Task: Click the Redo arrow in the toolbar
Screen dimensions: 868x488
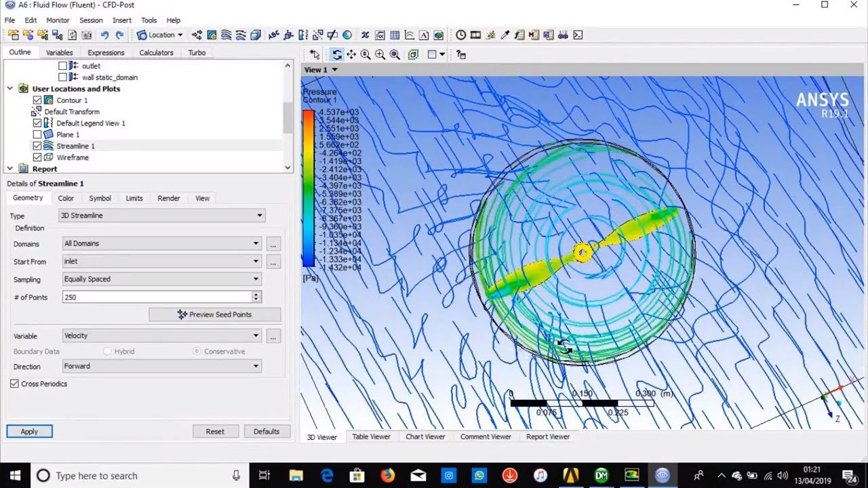Action: point(119,35)
